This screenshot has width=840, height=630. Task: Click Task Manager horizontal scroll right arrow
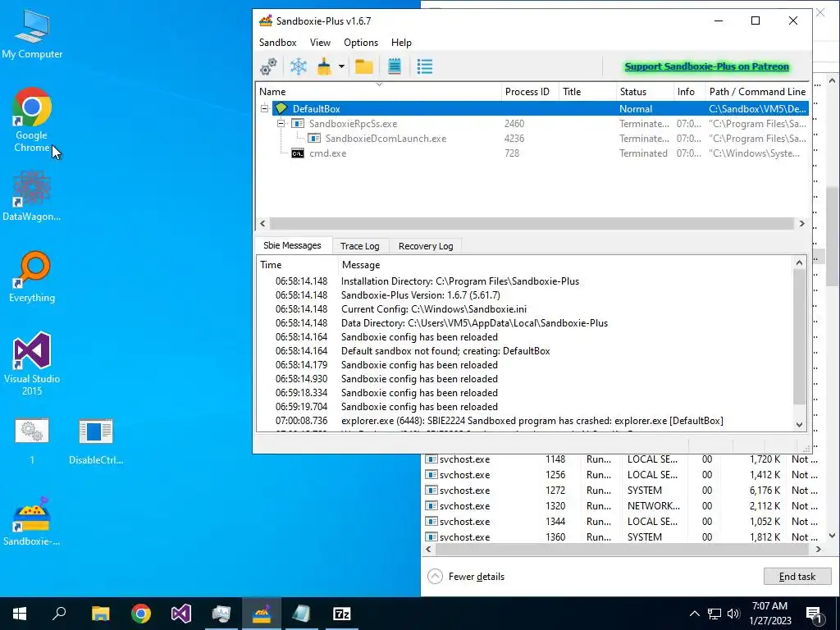click(x=818, y=549)
